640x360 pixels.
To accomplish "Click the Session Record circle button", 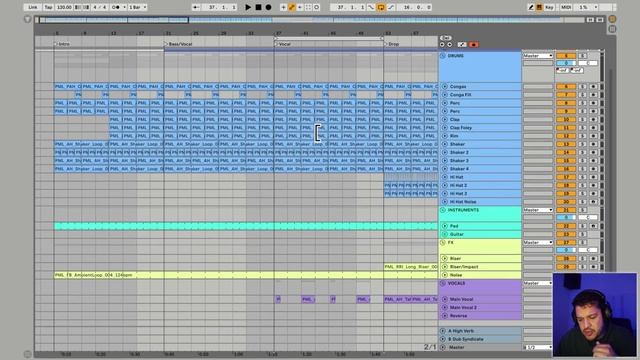I will click(316, 7).
